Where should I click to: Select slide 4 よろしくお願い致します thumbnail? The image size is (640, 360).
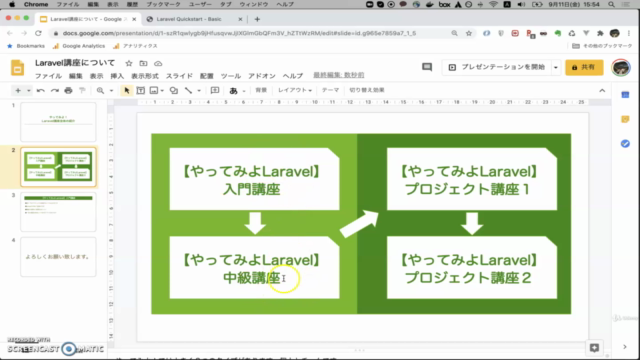tap(58, 257)
